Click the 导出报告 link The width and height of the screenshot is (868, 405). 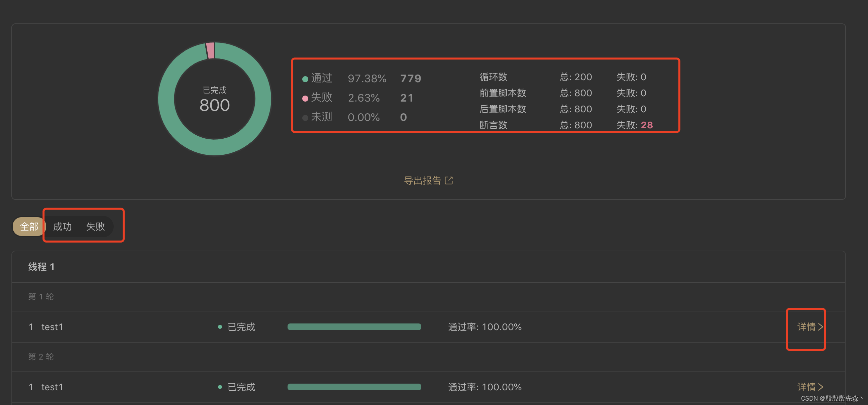click(x=422, y=181)
